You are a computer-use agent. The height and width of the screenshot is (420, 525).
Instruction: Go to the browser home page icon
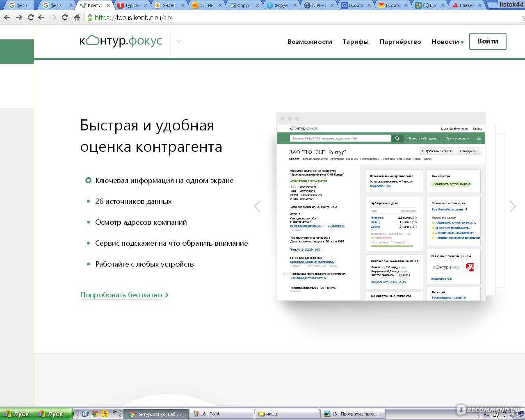(77, 18)
